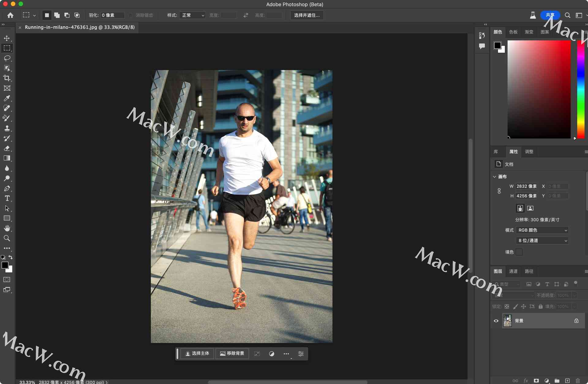Toggle the anti-alias checkbox

130,15
